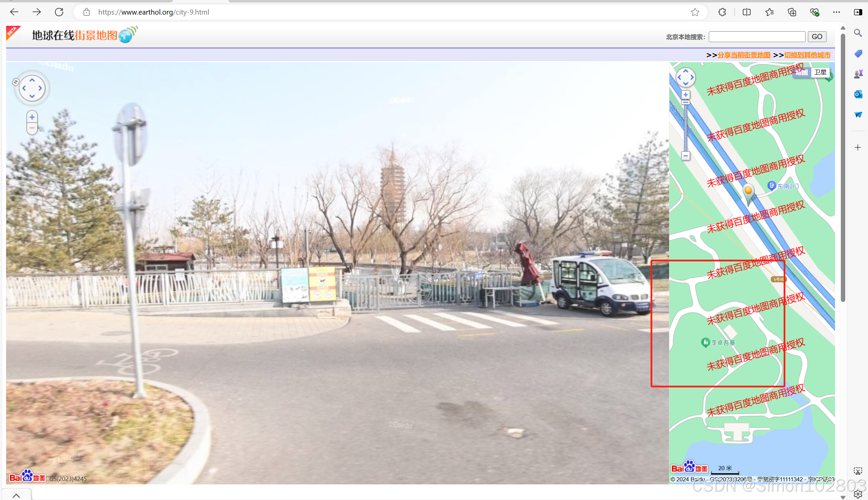Screen dimensions: 868x500
Task: Open browser Settings and more menu
Action: [836, 12]
